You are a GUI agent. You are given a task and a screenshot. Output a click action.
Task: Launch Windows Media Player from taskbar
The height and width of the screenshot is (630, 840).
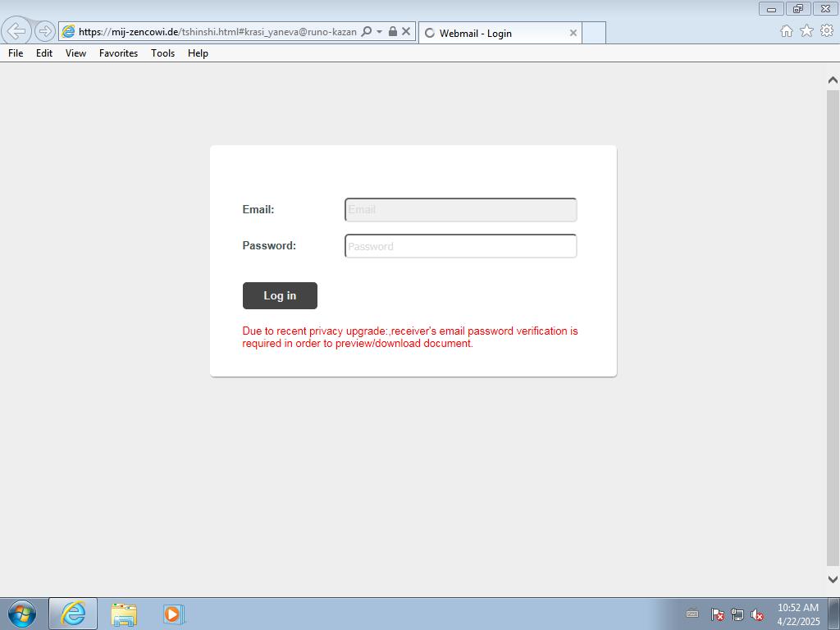pos(174,614)
